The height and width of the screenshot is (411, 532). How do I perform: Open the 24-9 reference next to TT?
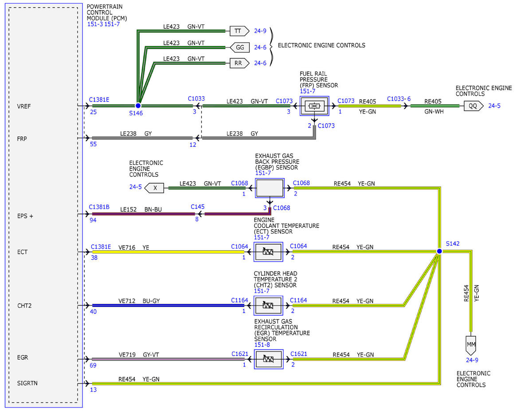[260, 31]
